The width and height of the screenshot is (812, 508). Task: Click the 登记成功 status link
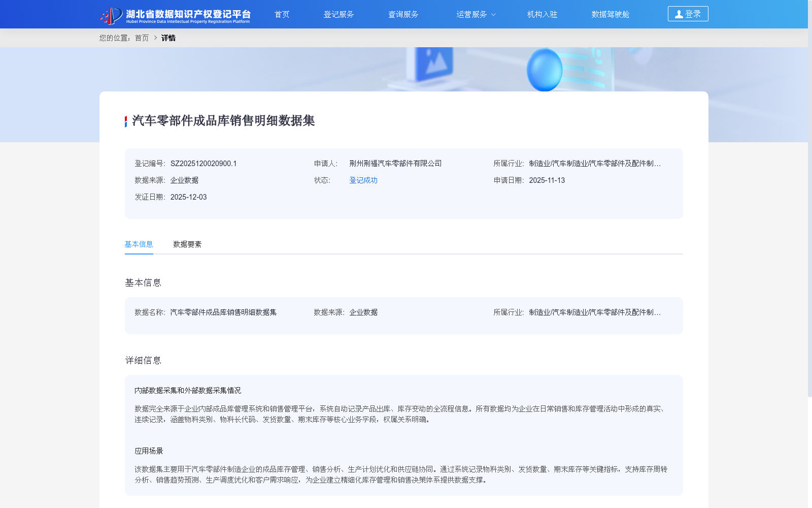363,180
